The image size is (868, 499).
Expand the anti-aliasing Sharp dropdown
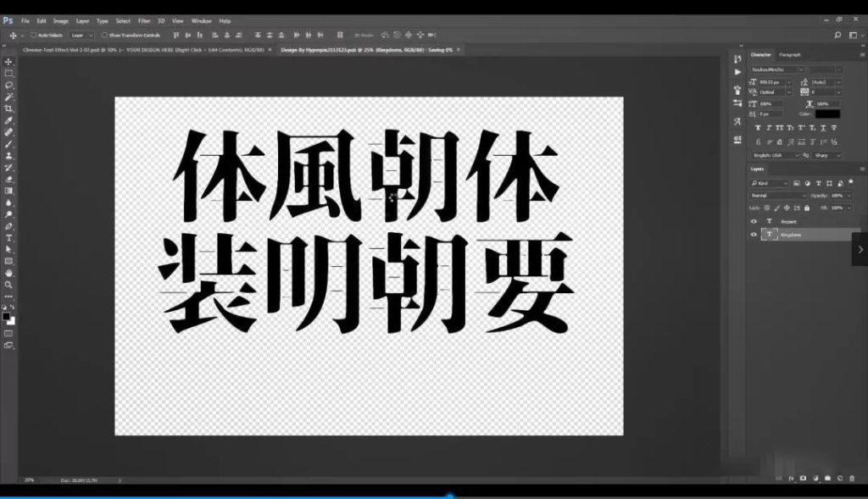pyautogui.click(x=826, y=156)
